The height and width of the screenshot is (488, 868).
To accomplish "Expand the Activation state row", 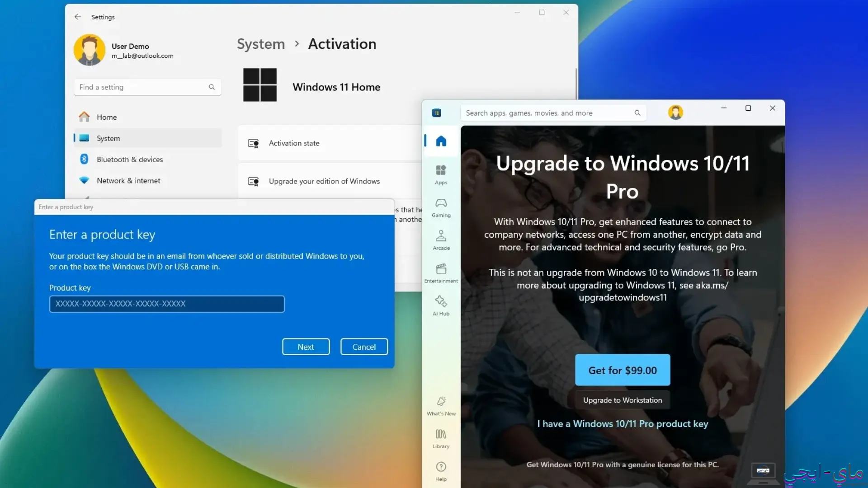I will coord(330,143).
